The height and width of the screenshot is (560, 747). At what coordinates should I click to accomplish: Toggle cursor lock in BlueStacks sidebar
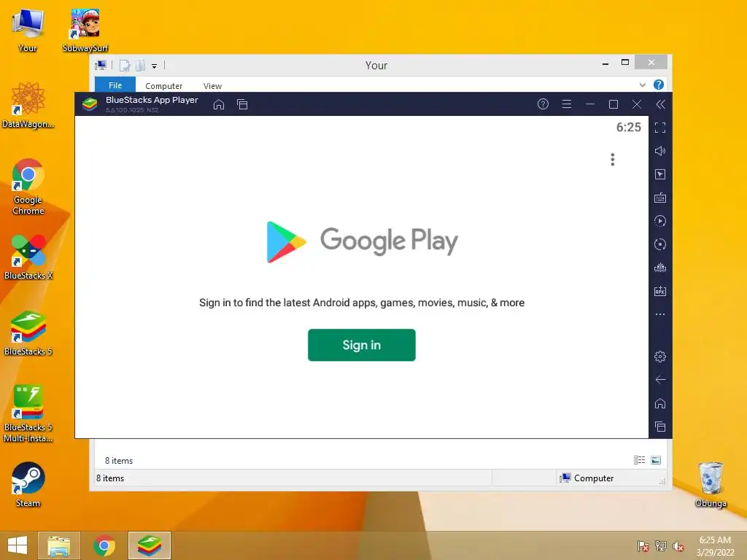[659, 174]
